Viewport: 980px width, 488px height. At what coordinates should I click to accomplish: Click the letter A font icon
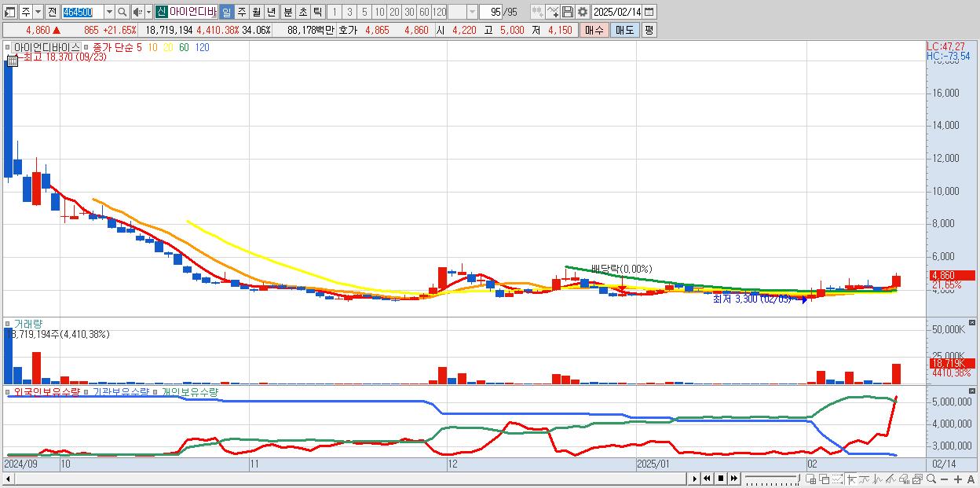(971, 479)
